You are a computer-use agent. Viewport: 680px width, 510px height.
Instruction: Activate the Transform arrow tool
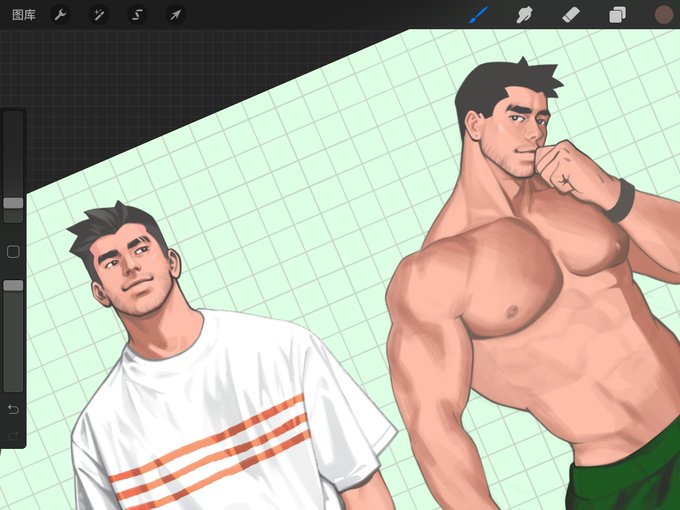click(176, 15)
